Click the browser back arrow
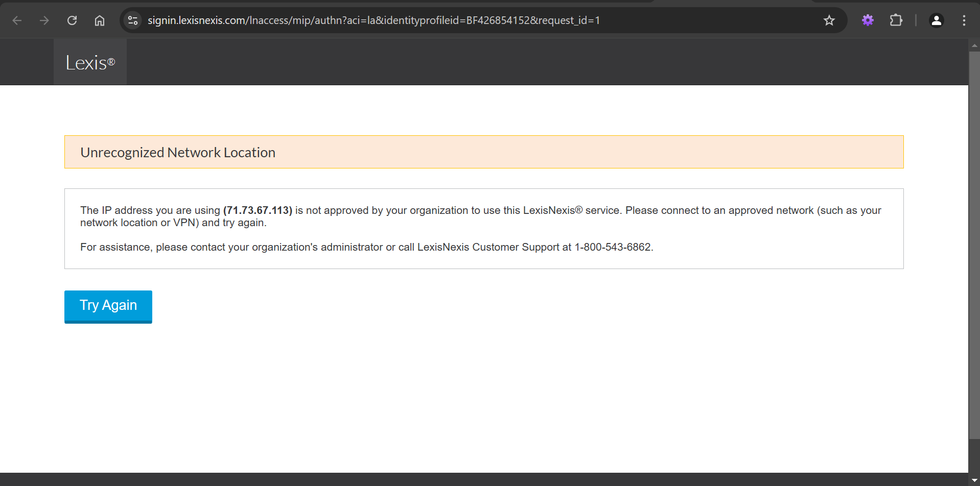980x486 pixels. pyautogui.click(x=17, y=20)
